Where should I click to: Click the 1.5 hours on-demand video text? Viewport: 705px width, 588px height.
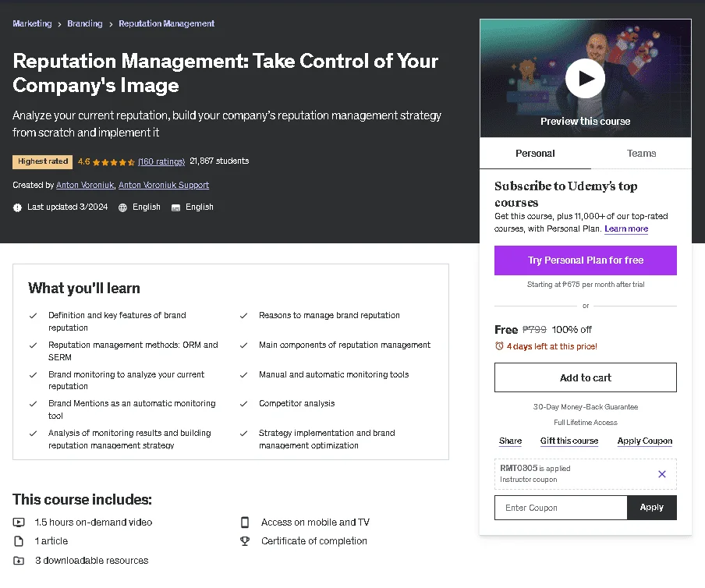tap(94, 522)
